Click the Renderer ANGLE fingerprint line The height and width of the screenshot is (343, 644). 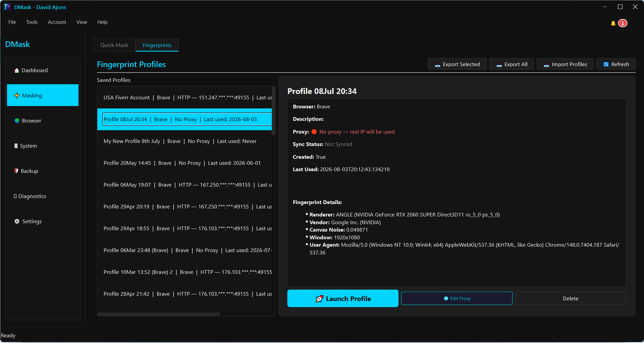(404, 215)
